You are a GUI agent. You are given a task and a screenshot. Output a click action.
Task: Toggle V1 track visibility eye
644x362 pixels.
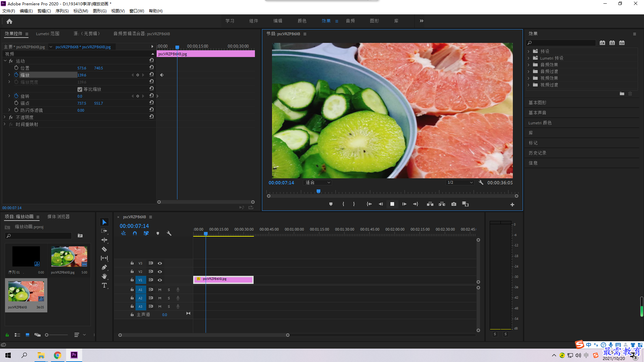[160, 280]
